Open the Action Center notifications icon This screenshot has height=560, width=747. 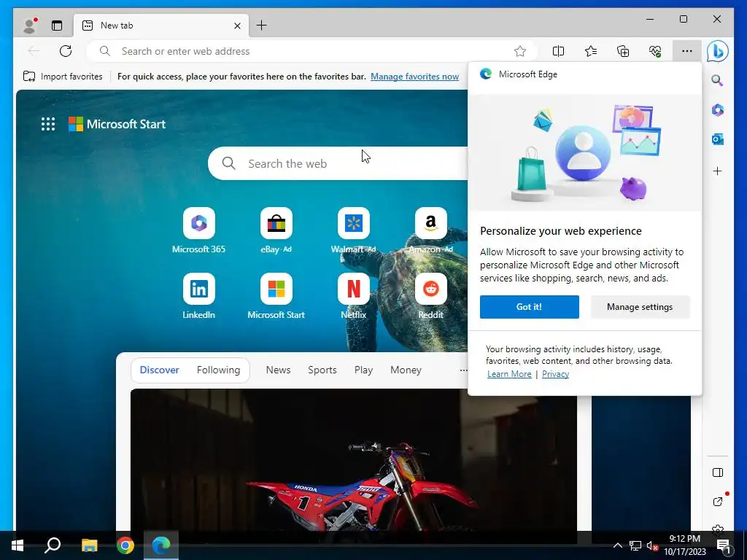724,545
